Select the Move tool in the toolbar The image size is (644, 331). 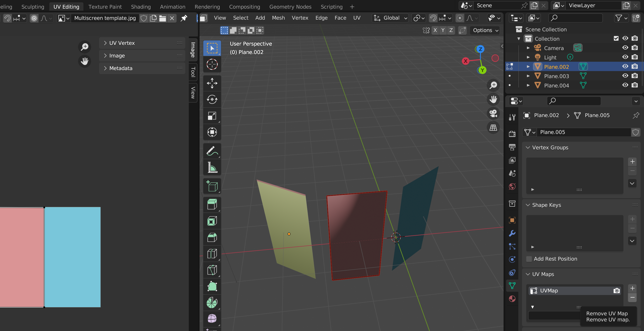point(212,83)
